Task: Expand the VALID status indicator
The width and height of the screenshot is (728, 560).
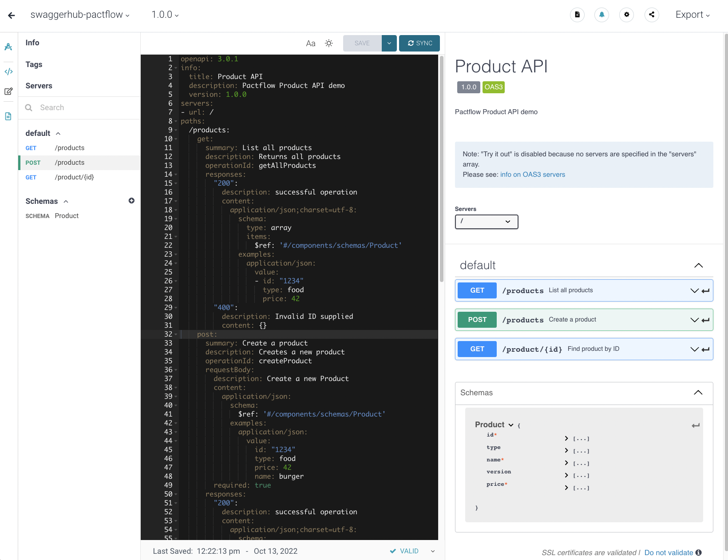Action: [x=432, y=551]
